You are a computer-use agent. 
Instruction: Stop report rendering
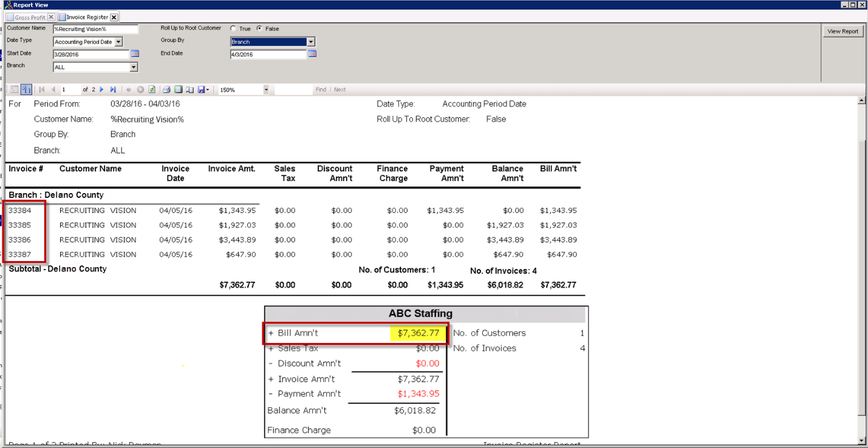pyautogui.click(x=140, y=89)
